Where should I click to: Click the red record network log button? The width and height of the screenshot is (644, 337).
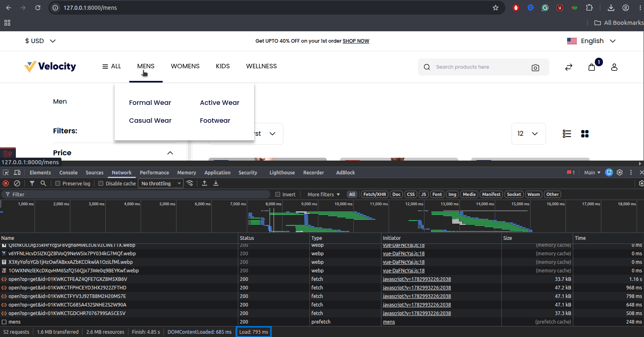pos(6,183)
